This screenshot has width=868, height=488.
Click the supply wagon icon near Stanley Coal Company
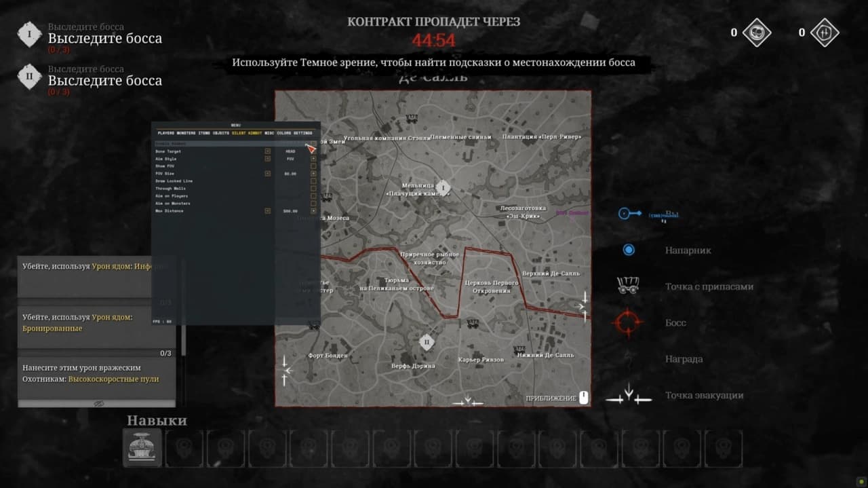[412, 118]
